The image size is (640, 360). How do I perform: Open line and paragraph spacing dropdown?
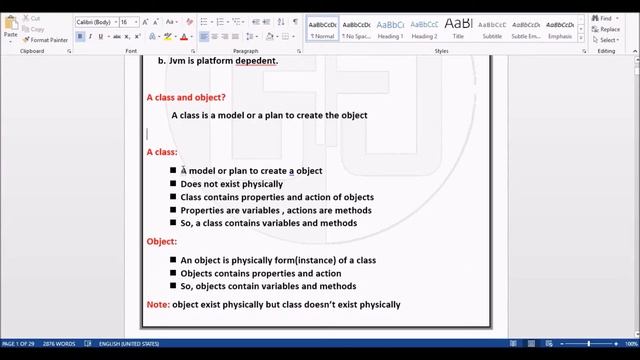click(x=251, y=37)
